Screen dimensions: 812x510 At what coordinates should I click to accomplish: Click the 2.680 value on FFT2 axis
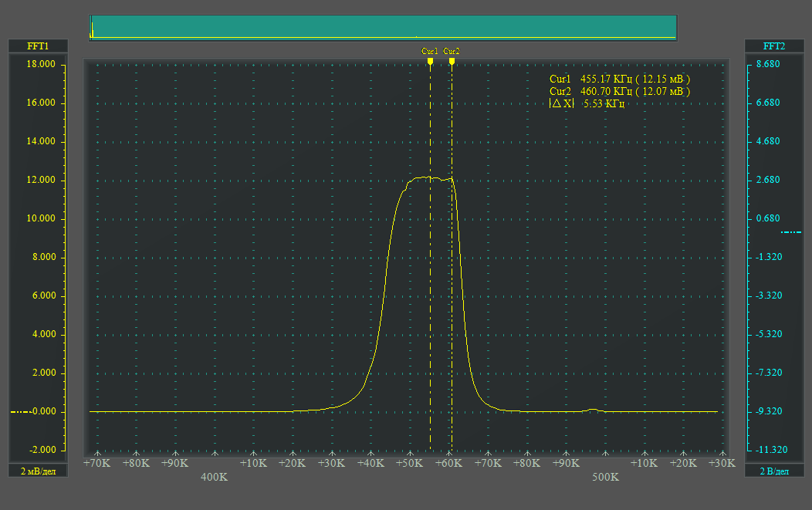pyautogui.click(x=768, y=180)
